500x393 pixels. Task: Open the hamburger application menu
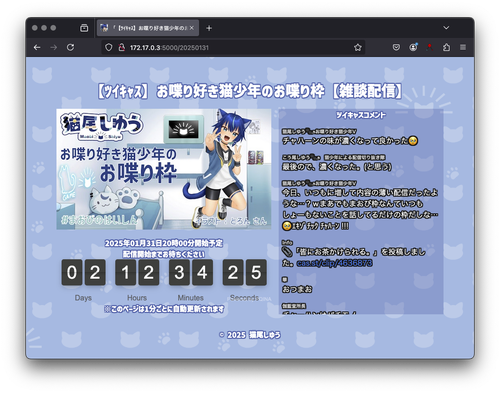463,47
